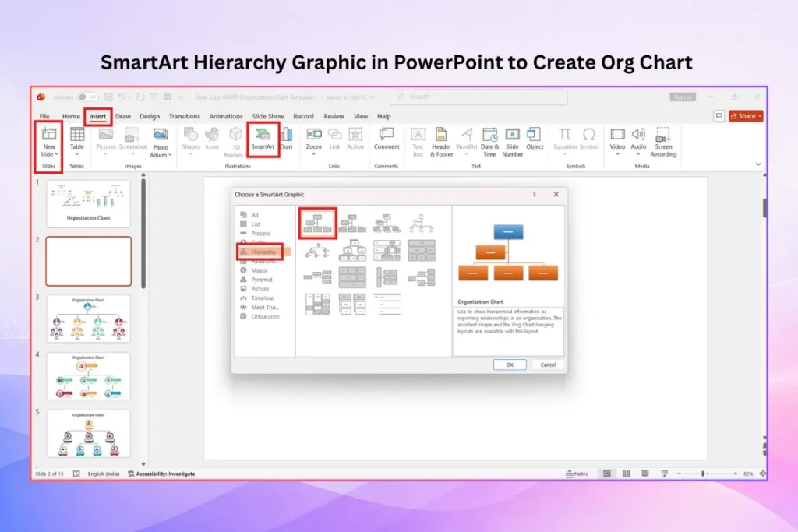Open the Audio dropdown

[x=638, y=154]
